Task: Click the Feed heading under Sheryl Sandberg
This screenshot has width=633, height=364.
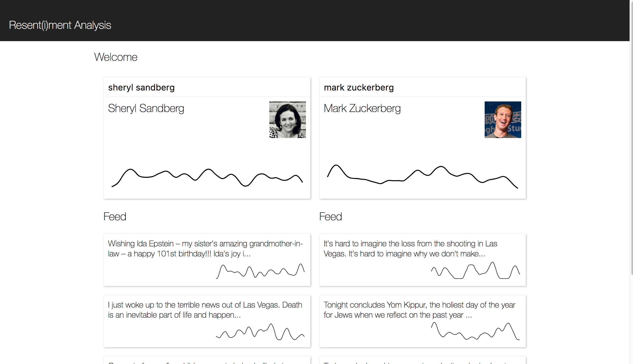Action: (115, 216)
